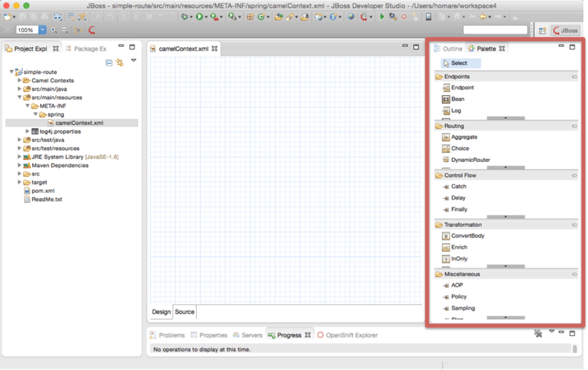Click the Zoom Out magnifier icon
The width and height of the screenshot is (588, 370).
coord(64,30)
